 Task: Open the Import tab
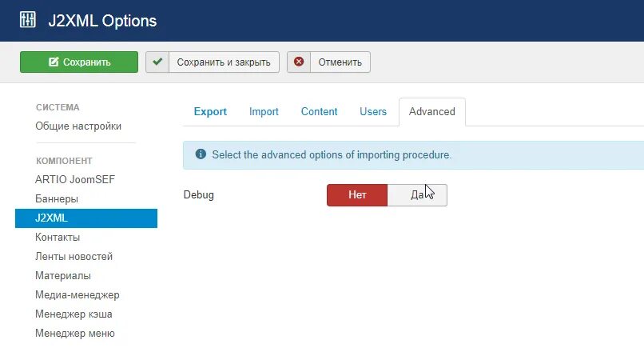point(264,111)
